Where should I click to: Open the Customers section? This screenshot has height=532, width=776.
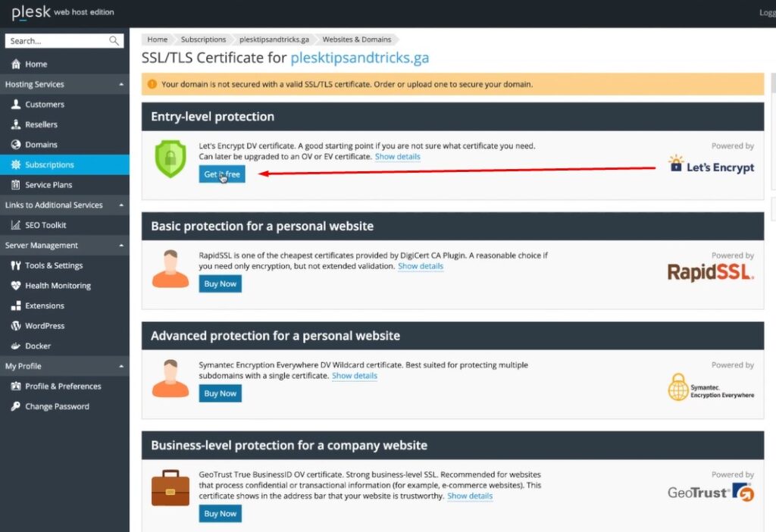(x=44, y=104)
